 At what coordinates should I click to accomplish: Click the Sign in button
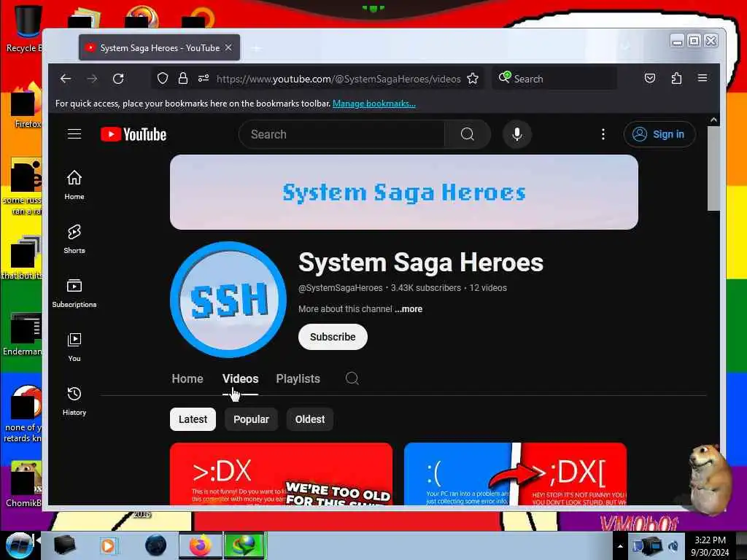[659, 134]
